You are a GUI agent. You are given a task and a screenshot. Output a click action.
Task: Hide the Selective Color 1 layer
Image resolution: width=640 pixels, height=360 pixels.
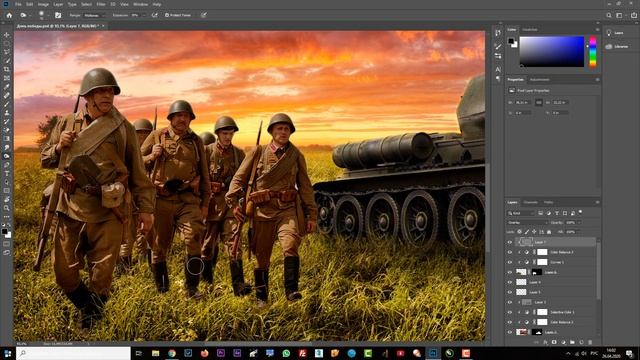click(509, 312)
